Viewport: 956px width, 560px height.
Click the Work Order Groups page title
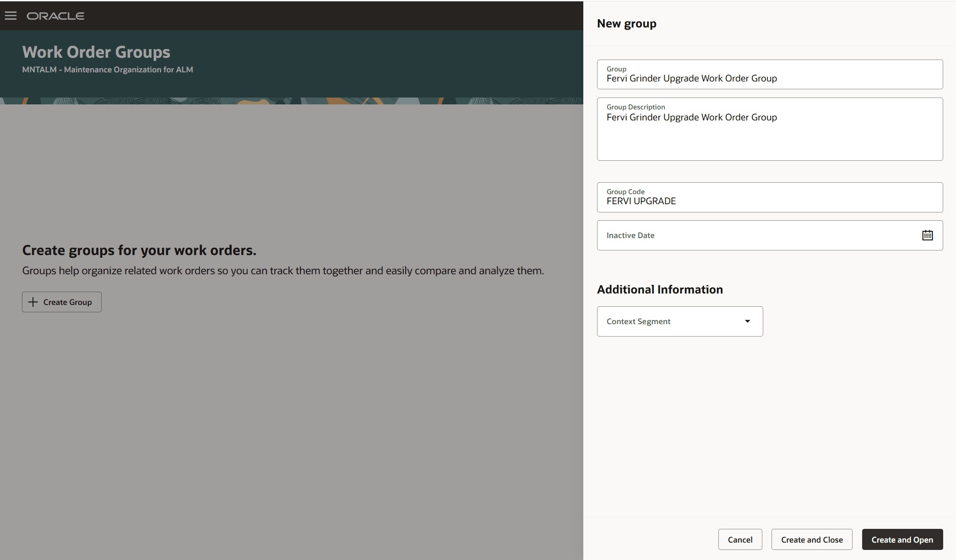click(x=96, y=52)
